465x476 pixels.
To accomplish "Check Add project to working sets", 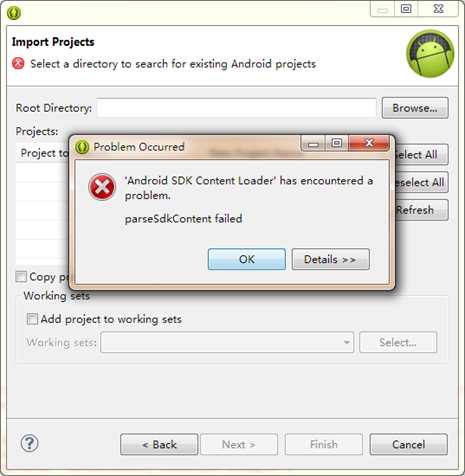I will tap(32, 319).
